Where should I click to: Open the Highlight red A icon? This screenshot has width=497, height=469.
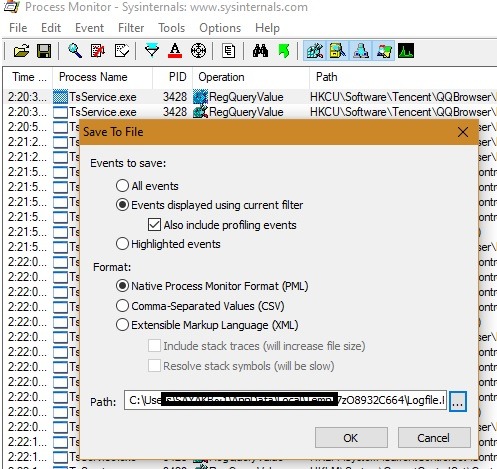175,51
